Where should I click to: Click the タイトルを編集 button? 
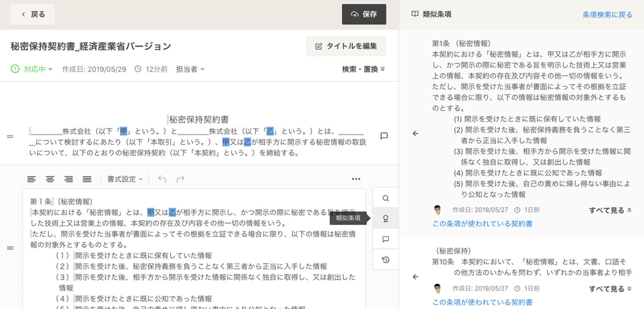[x=346, y=46]
